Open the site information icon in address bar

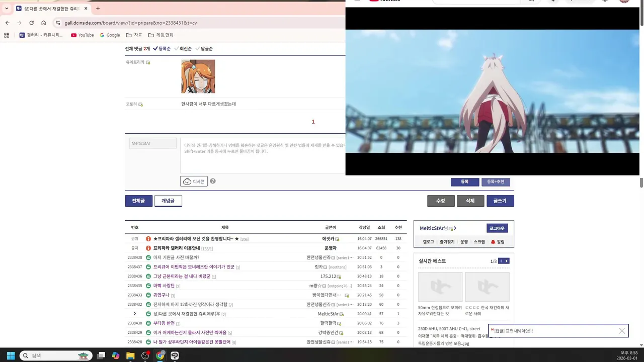coord(58,23)
